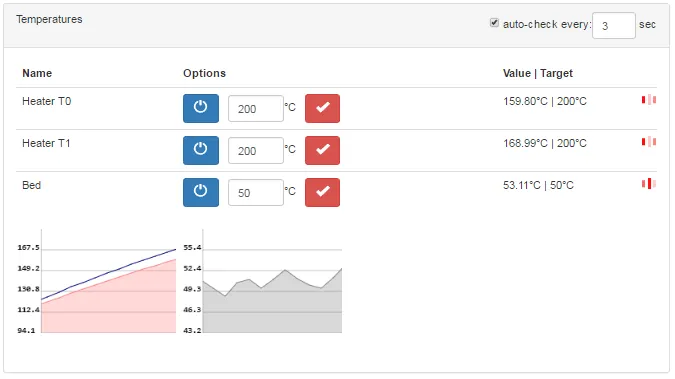Apply Bed target with red checkmark
This screenshot has height=379, width=675.
point(322,192)
